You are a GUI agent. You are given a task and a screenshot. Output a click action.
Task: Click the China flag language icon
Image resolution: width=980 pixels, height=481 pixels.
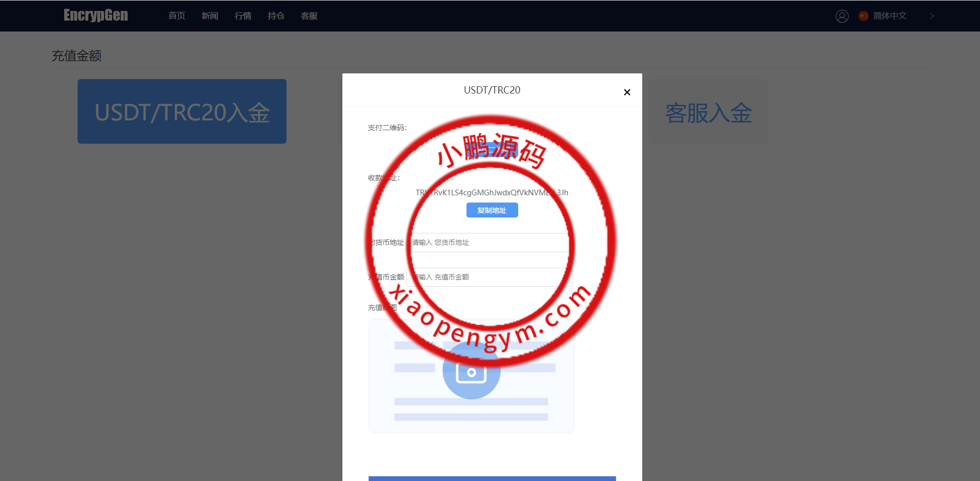tap(863, 16)
